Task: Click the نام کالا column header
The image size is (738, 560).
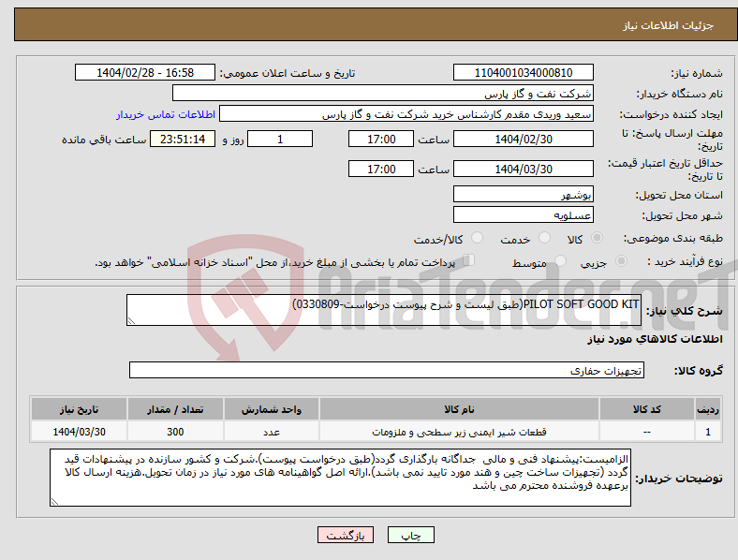Action: [x=459, y=409]
